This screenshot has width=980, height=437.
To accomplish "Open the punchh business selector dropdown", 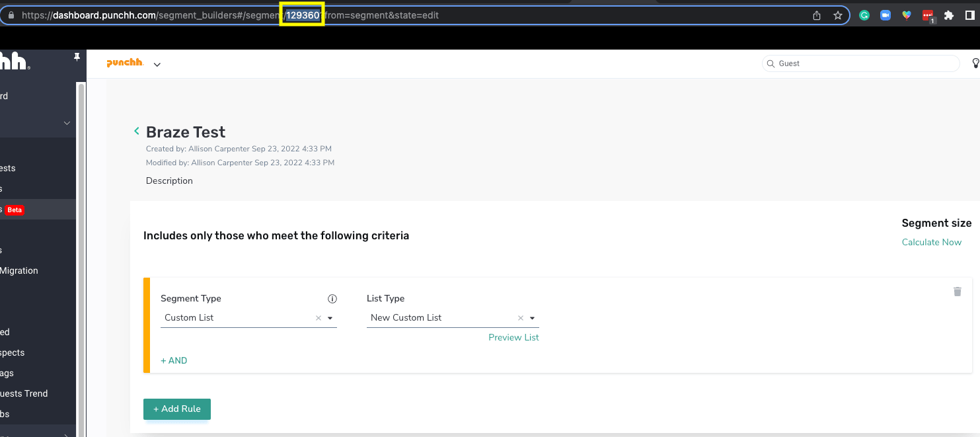I will (157, 64).
